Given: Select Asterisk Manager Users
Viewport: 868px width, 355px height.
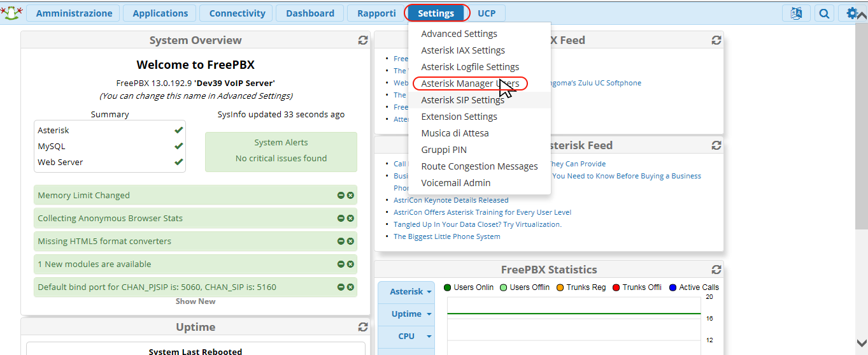Looking at the screenshot, I should point(479,83).
